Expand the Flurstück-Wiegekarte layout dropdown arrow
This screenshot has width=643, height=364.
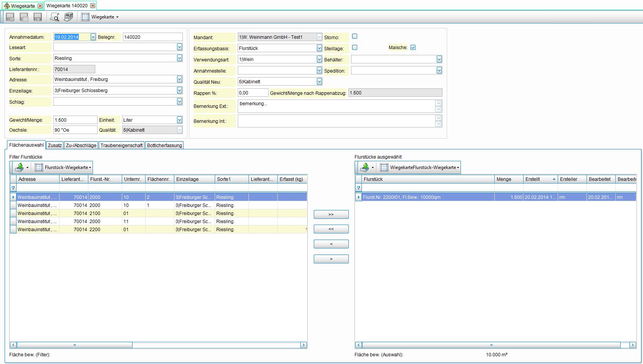[90, 168]
